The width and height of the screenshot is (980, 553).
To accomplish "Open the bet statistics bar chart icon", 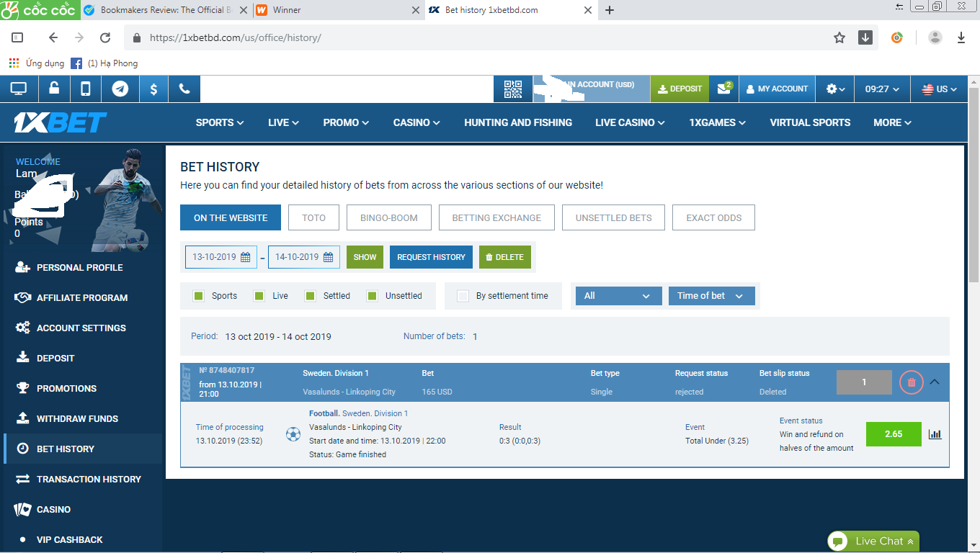I will pos(935,434).
